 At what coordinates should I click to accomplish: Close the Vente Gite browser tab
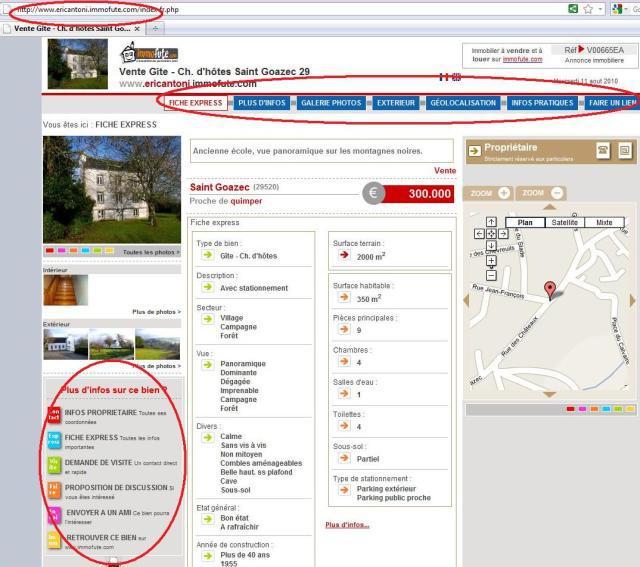tap(137, 29)
